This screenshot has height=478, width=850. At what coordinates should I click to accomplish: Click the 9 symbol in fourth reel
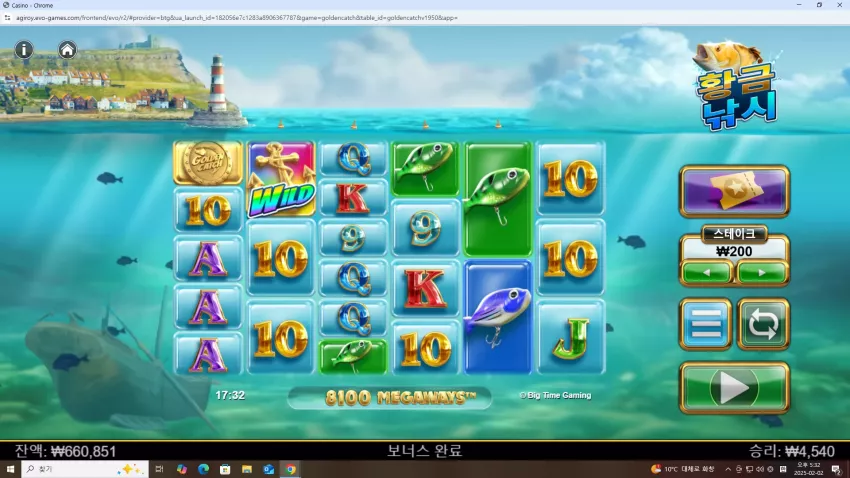coord(426,228)
